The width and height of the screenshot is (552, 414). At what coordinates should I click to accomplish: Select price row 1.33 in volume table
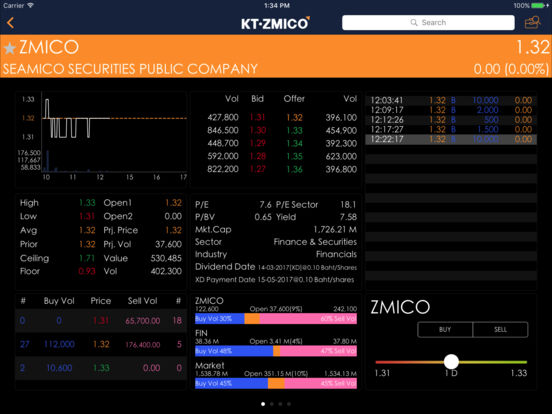coord(101,368)
